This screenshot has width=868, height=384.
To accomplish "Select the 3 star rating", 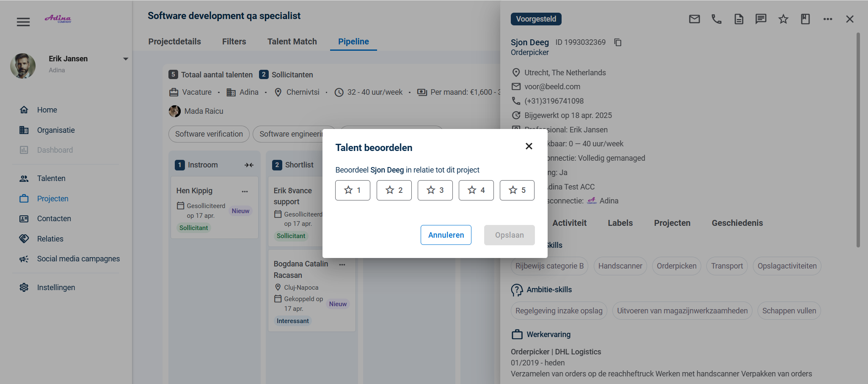I will coord(435,190).
